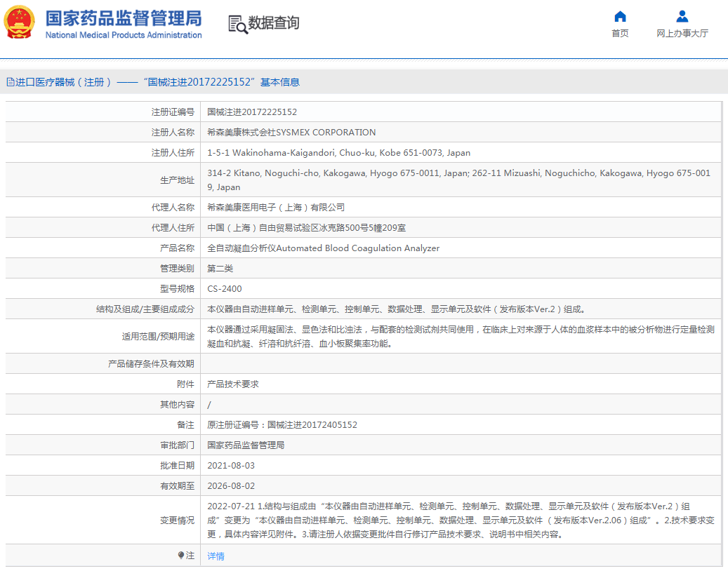The image size is (728, 571).
Task: Click the 生产地址 row label
Action: [x=177, y=180]
